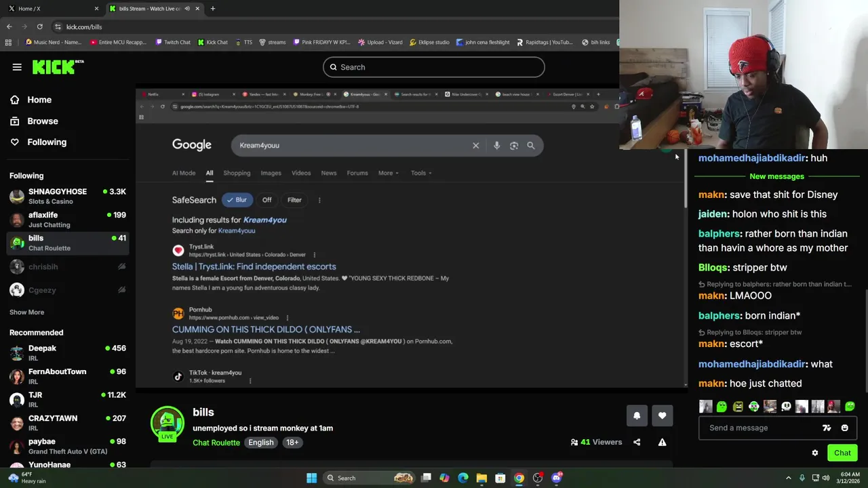Click the Chat Roulette category link
This screenshot has width=868, height=488.
216,443
